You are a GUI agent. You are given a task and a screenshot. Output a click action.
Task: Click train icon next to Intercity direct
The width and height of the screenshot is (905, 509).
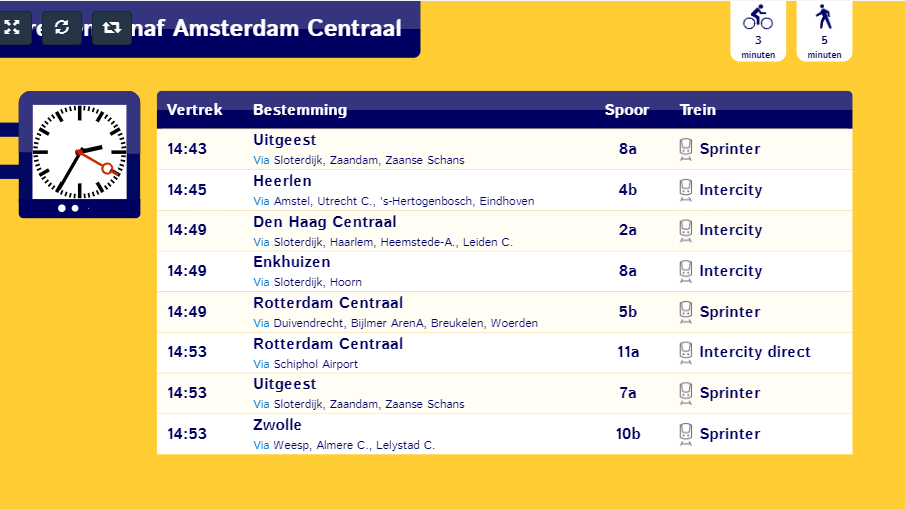[685, 353]
